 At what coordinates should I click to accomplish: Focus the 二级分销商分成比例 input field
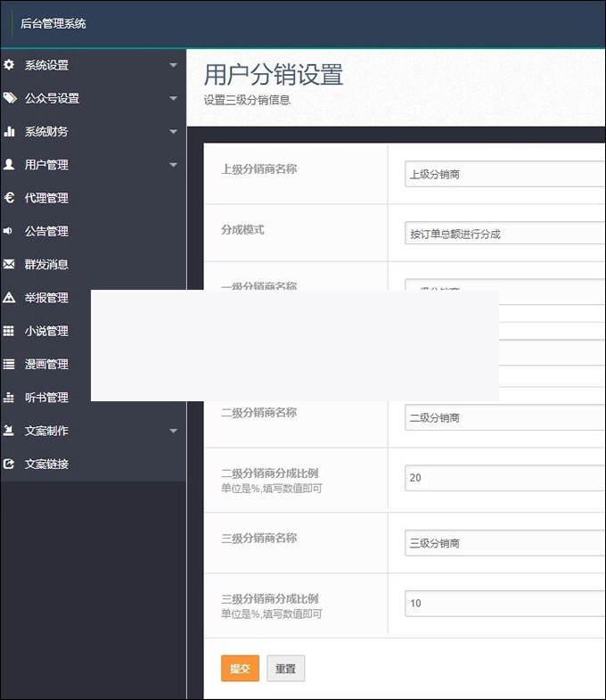[x=504, y=478]
